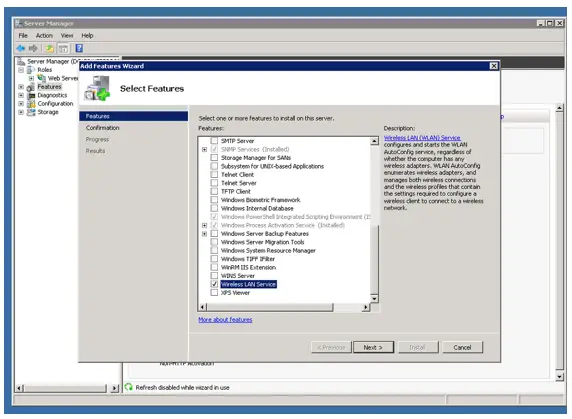Check the XPS Viewer checkbox
Screen dimensions: 572x419
(x=214, y=292)
